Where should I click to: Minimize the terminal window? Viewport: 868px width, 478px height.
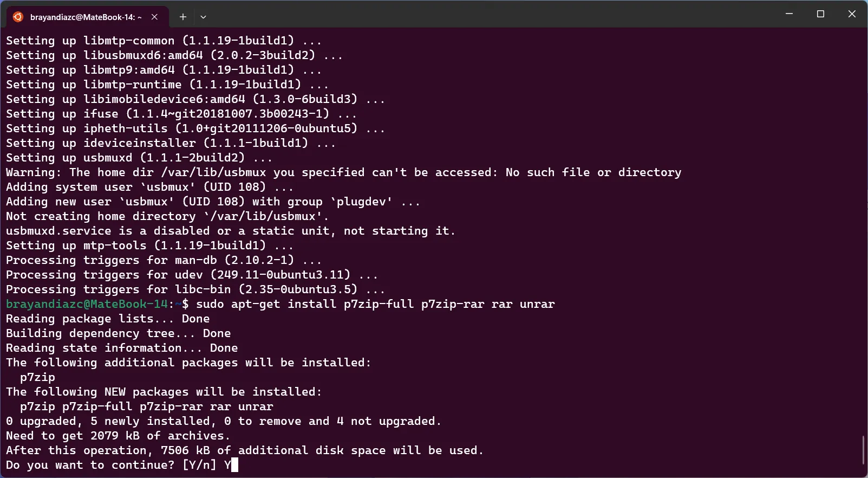789,14
